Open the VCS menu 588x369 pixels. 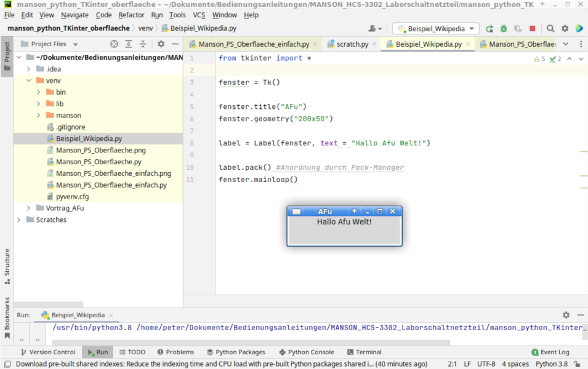coord(199,15)
